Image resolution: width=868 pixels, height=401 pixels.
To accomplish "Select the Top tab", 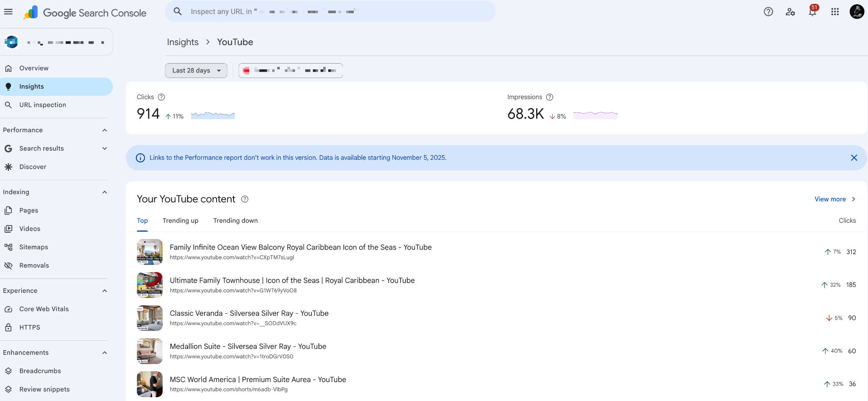I will pyautogui.click(x=142, y=221).
